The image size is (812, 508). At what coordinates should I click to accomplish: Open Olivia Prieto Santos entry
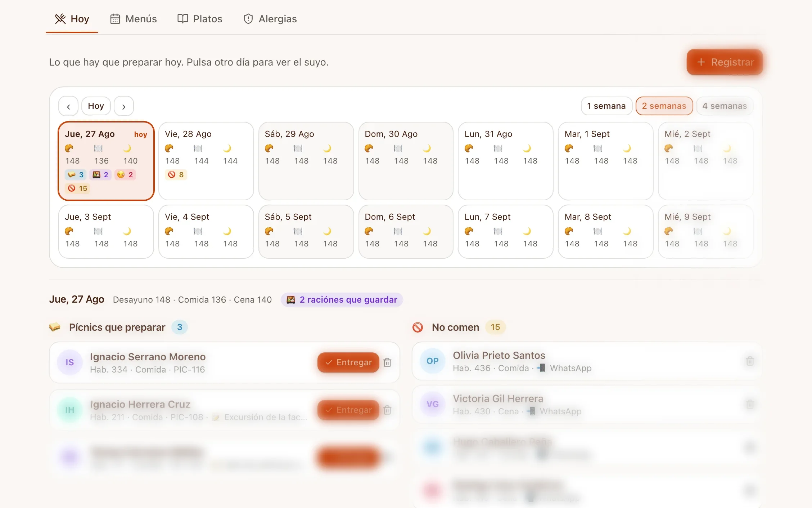pyautogui.click(x=587, y=361)
